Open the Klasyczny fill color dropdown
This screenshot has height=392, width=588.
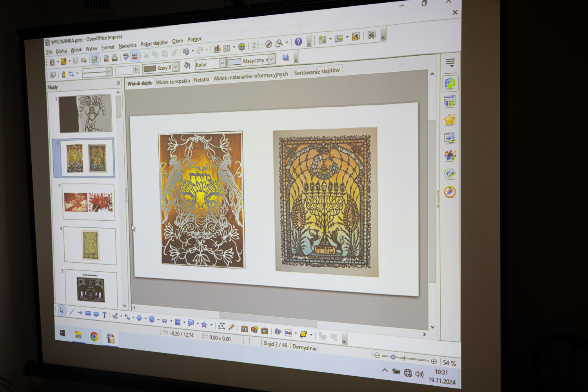coord(272,59)
